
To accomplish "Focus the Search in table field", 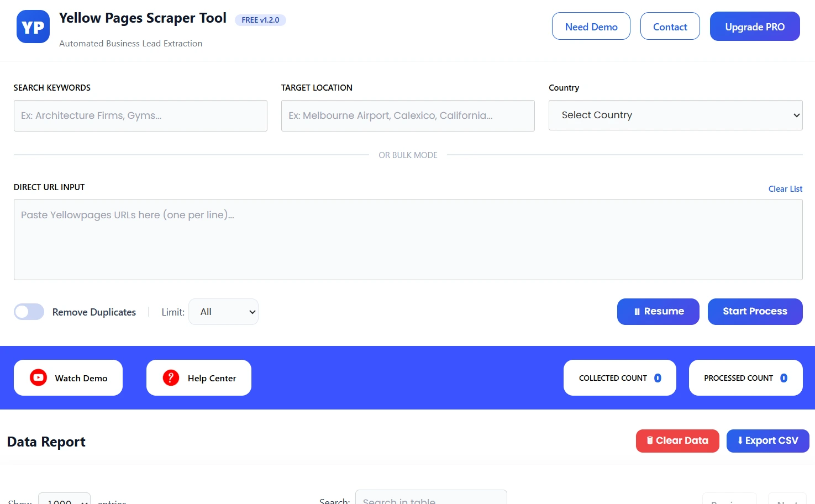I will 431,497.
